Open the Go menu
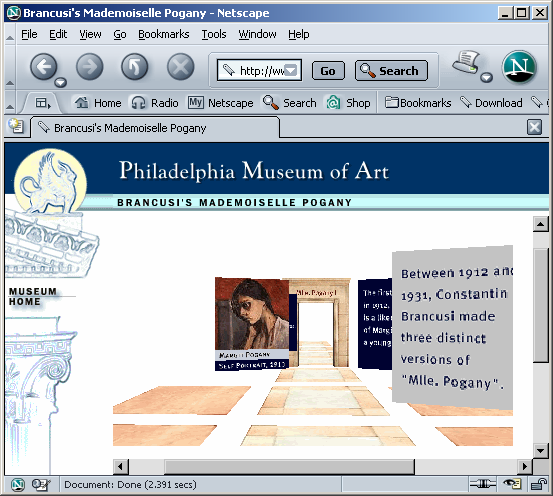 click(120, 34)
